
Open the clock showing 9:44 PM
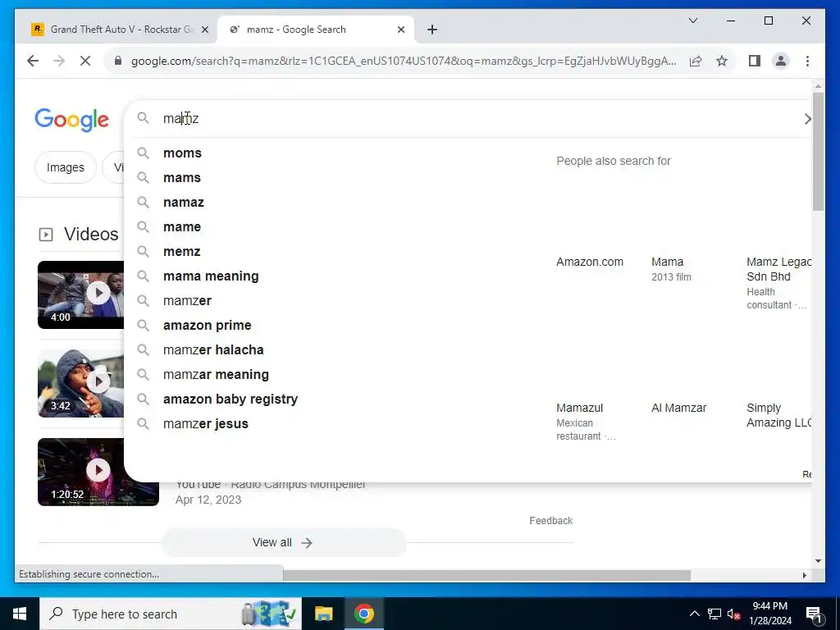pyautogui.click(x=769, y=614)
